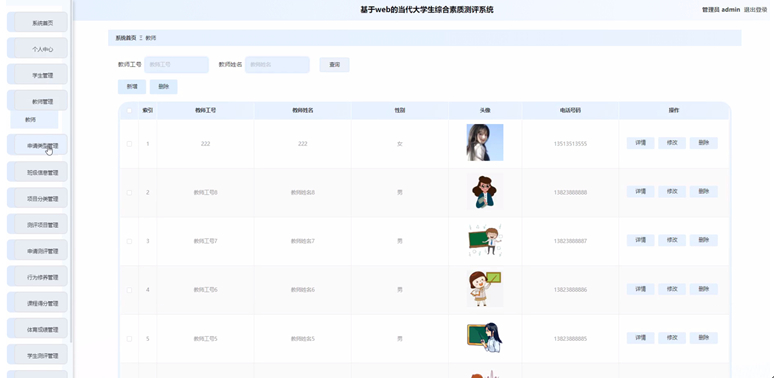775x378 pixels.
Task: Click 修改 for 教师工号7 row
Action: pyautogui.click(x=672, y=240)
